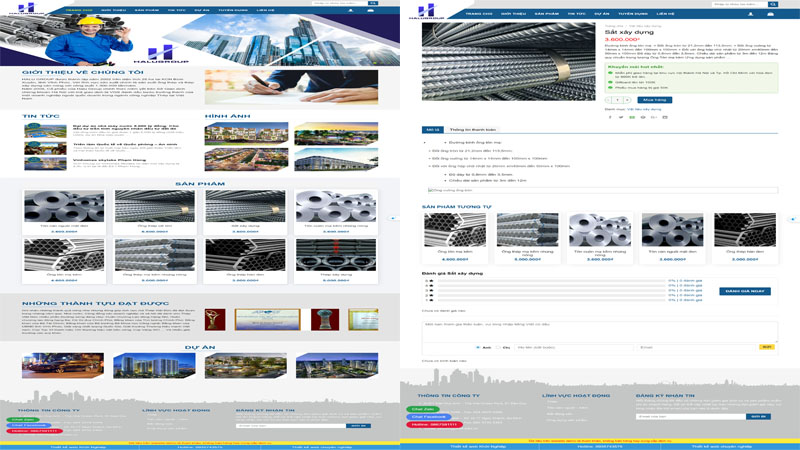Click the floating side widget on the homepage
Image resolution: width=800 pixels, height=450 pixels.
tap(393, 218)
